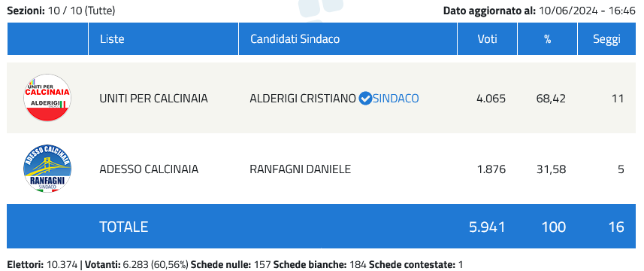Screen dimensions: 644x271
Task: Select the 31,58 percentage cell
Action: 551,169
